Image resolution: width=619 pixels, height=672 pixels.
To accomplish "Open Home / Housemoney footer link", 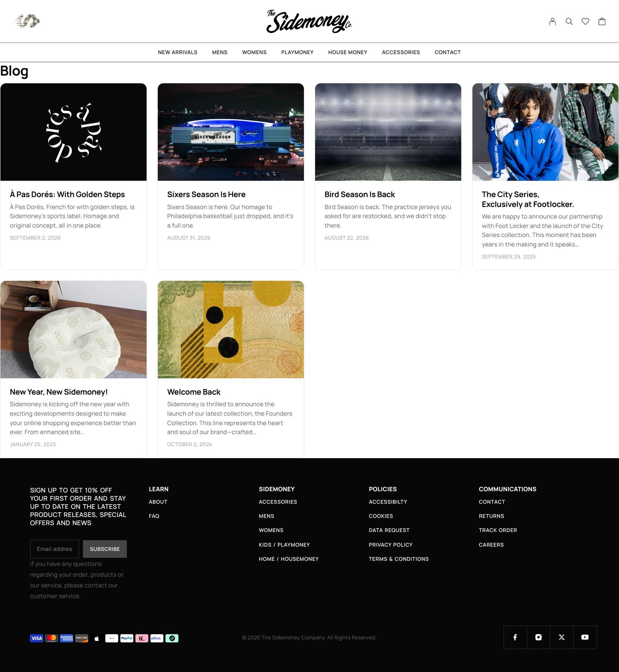I will 289,559.
